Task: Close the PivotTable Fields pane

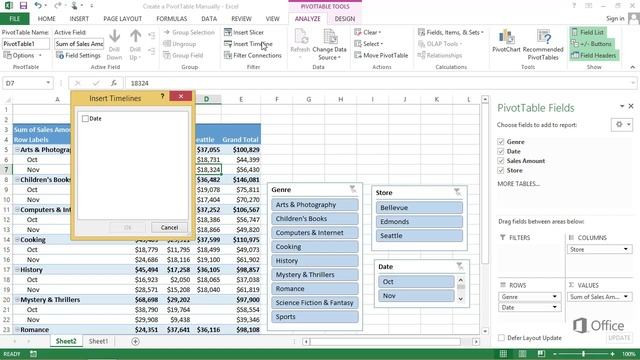Action: click(x=631, y=106)
